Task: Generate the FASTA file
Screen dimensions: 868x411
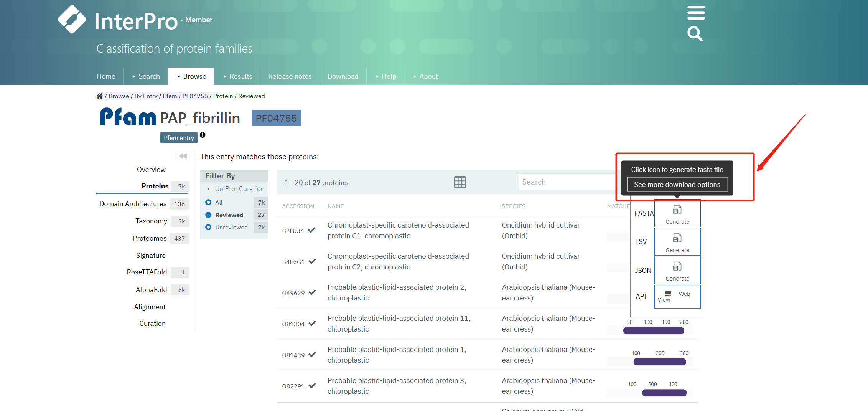Action: pos(677,214)
